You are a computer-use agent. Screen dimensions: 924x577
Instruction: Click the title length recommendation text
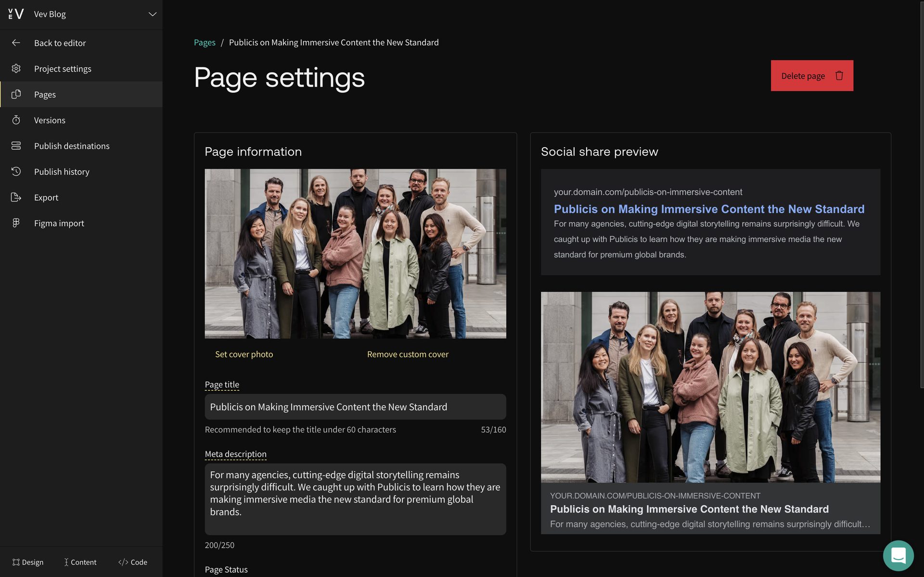tap(300, 429)
